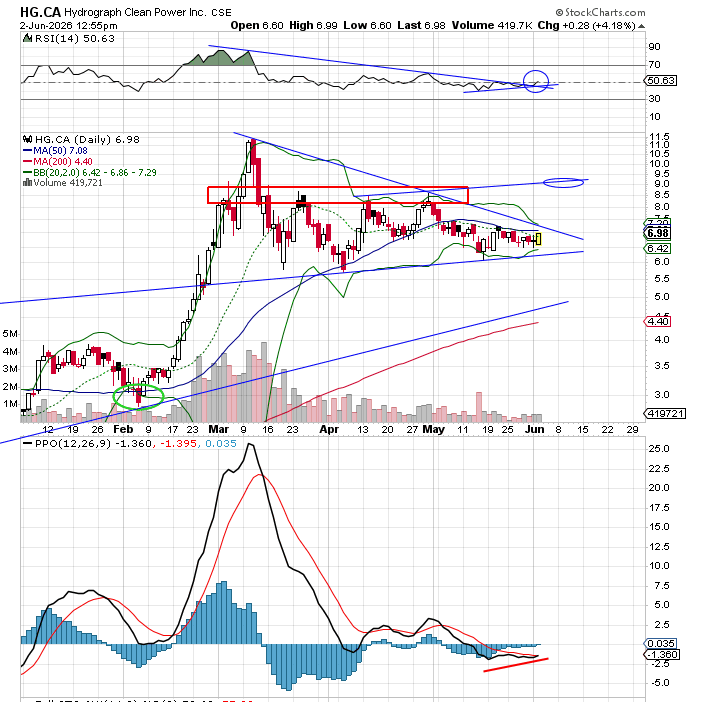
Task: Click the Apr label on the date axis
Action: pyautogui.click(x=329, y=429)
